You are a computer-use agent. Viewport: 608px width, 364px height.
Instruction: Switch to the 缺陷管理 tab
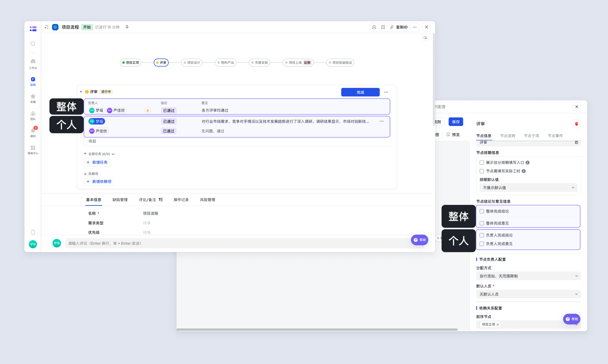point(120,200)
